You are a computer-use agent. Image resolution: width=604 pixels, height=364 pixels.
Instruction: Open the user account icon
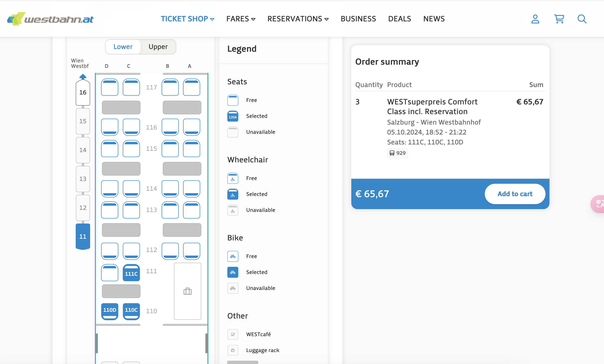click(535, 19)
